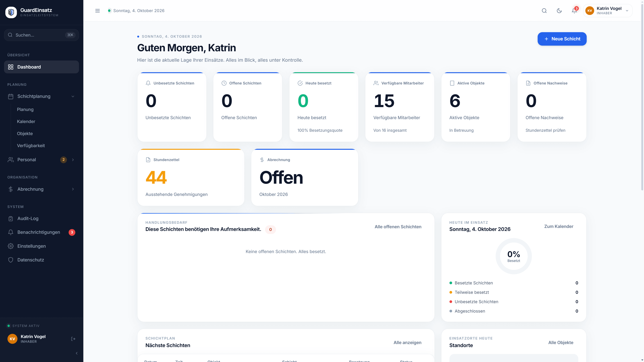The height and width of the screenshot is (362, 644).
Task: Open the Alle Objekte link
Action: click(561, 343)
